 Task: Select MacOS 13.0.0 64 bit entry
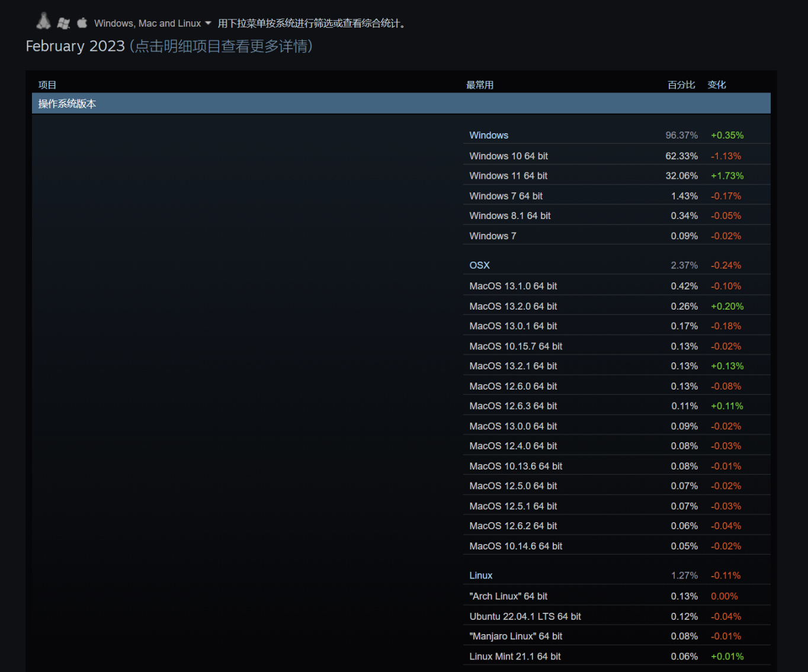click(617, 426)
